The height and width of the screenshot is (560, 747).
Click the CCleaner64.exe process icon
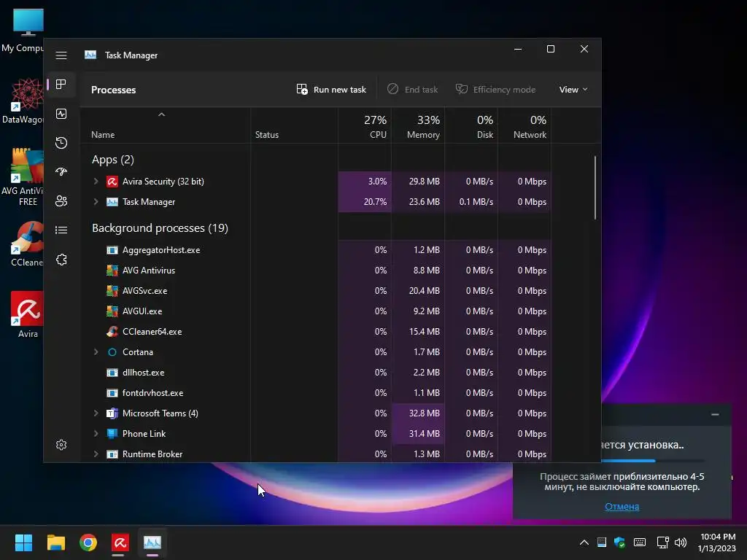click(x=112, y=332)
